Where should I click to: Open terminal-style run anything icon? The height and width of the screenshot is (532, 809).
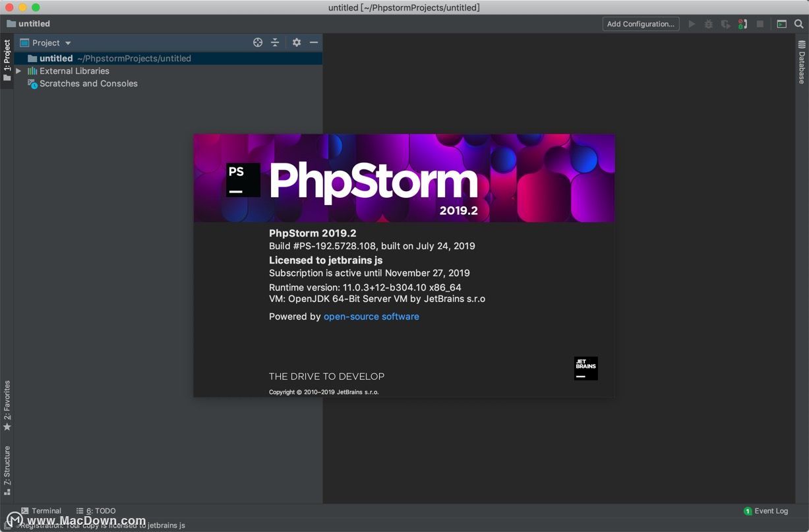(782, 24)
